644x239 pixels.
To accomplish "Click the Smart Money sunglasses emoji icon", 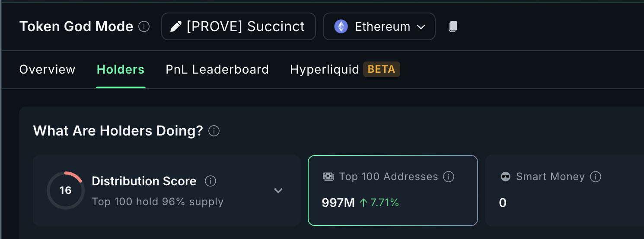I will pyautogui.click(x=505, y=177).
